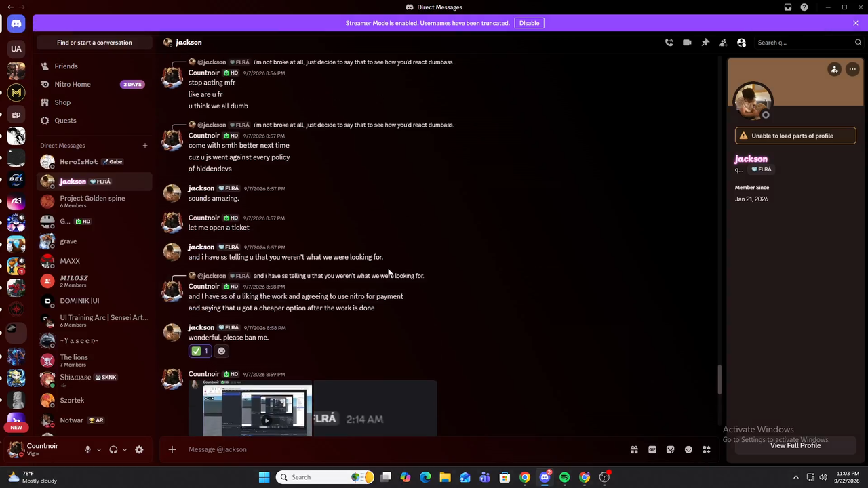
Task: Open the Windows Start menu
Action: [x=264, y=477]
